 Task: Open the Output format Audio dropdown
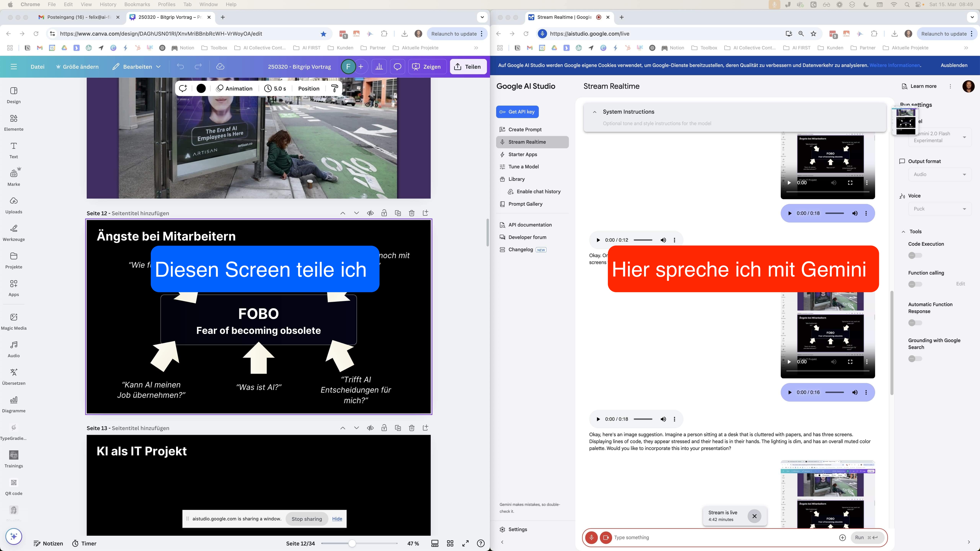[940, 174]
